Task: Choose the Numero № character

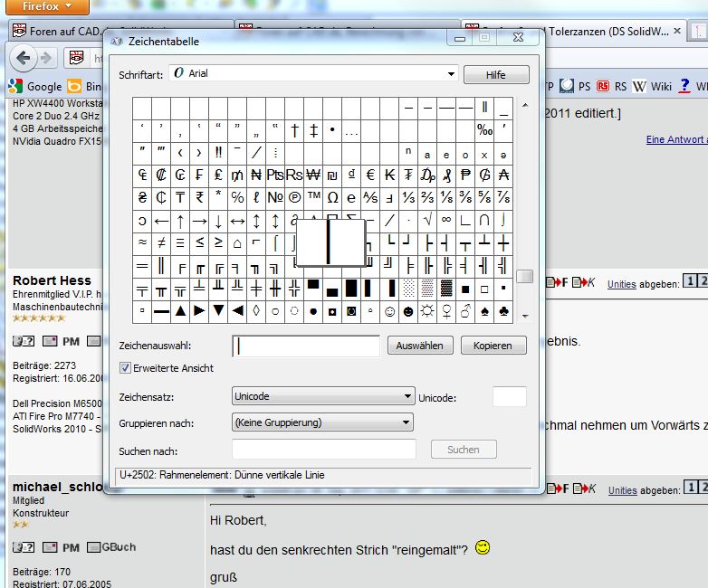Action: tap(275, 197)
